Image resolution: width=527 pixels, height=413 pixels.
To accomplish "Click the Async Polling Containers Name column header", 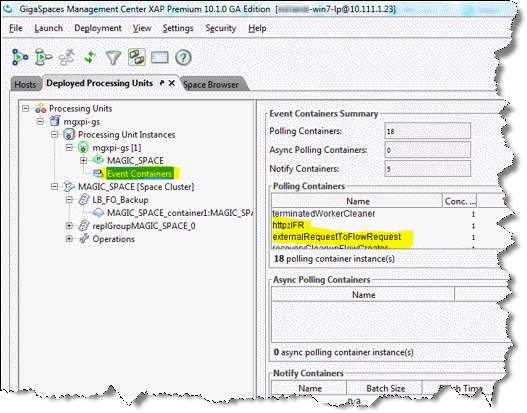I will click(363, 295).
